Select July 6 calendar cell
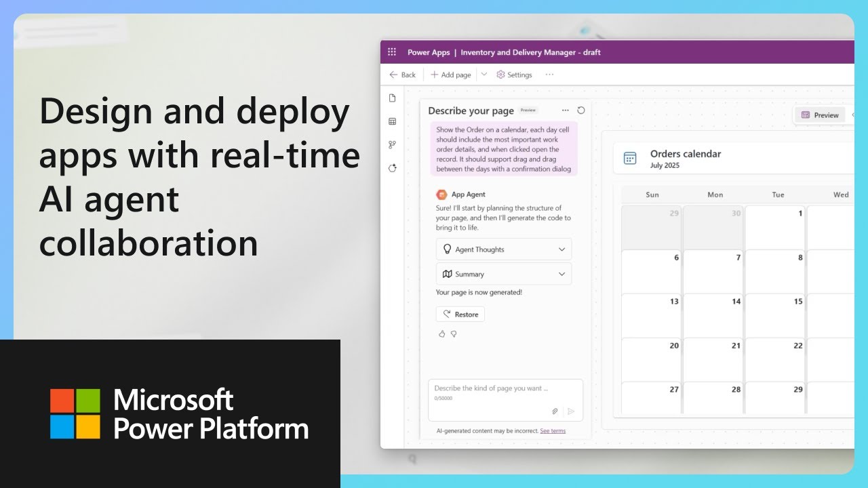 [651, 272]
